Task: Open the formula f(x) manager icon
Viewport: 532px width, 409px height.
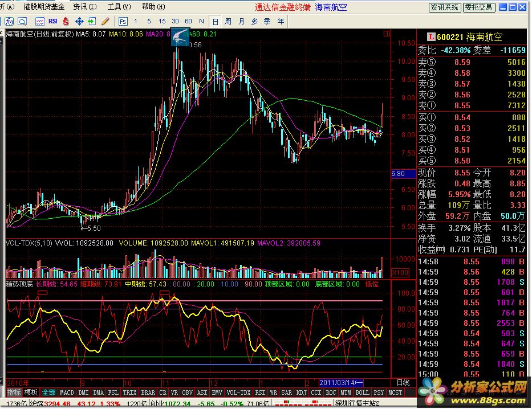Action: coord(9,21)
